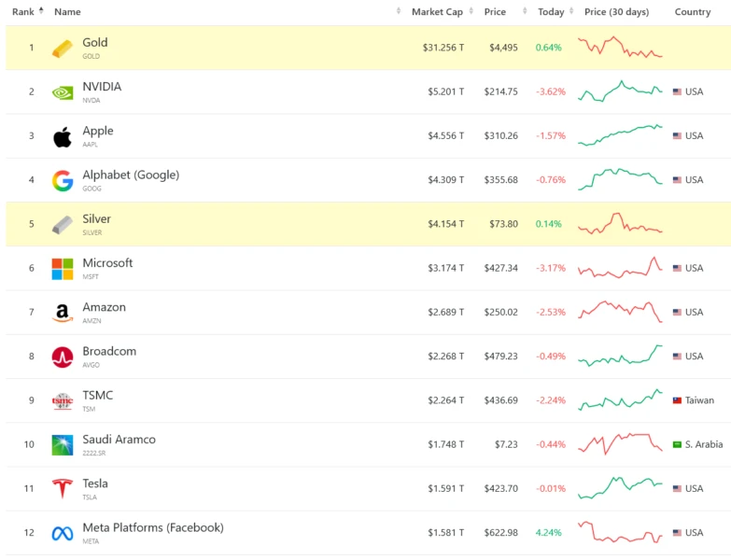The height and width of the screenshot is (560, 731).
Task: Click Apple's 30-day price chart
Action: tap(620, 135)
